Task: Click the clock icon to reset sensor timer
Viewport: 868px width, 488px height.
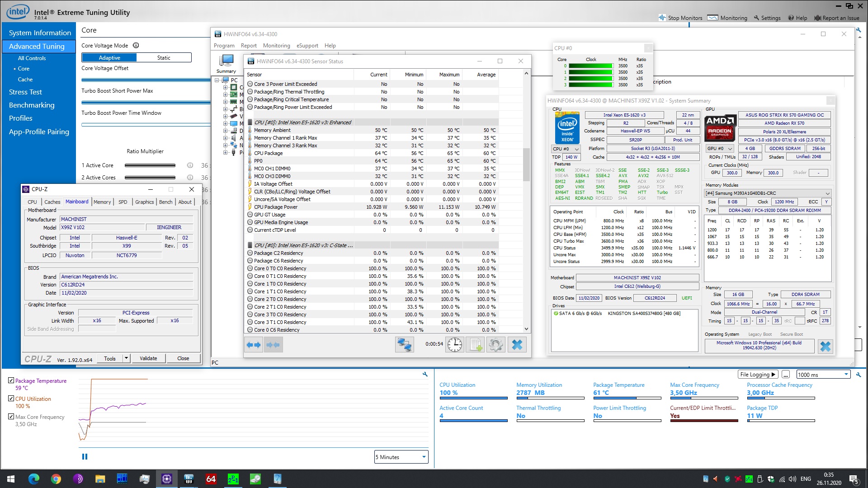Action: [x=454, y=345]
